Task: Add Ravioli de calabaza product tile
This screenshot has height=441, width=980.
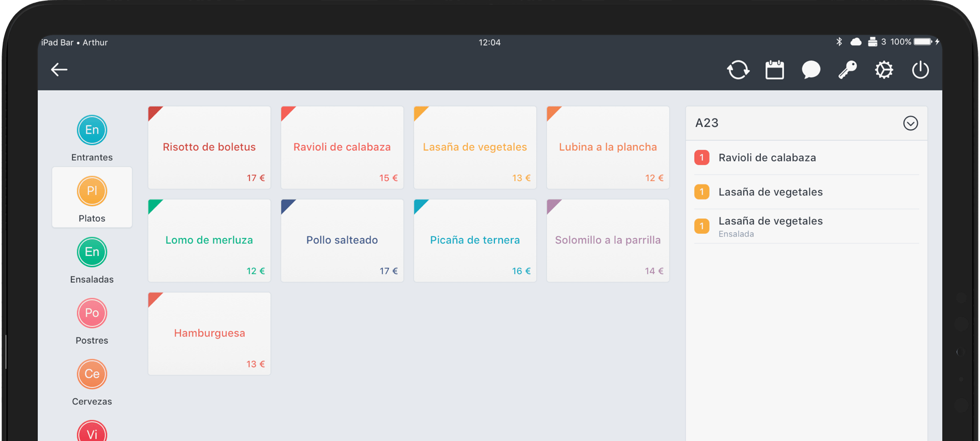Action: click(x=342, y=147)
